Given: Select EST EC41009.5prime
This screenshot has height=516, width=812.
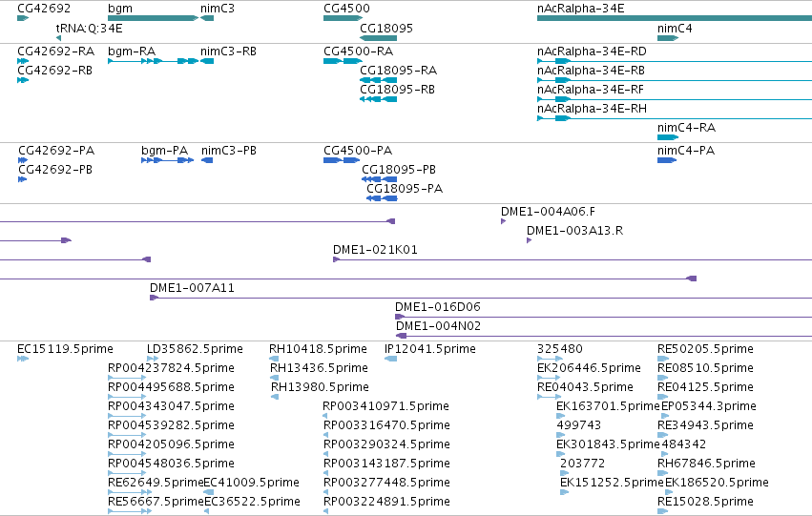Looking at the screenshot, I should 251,484.
